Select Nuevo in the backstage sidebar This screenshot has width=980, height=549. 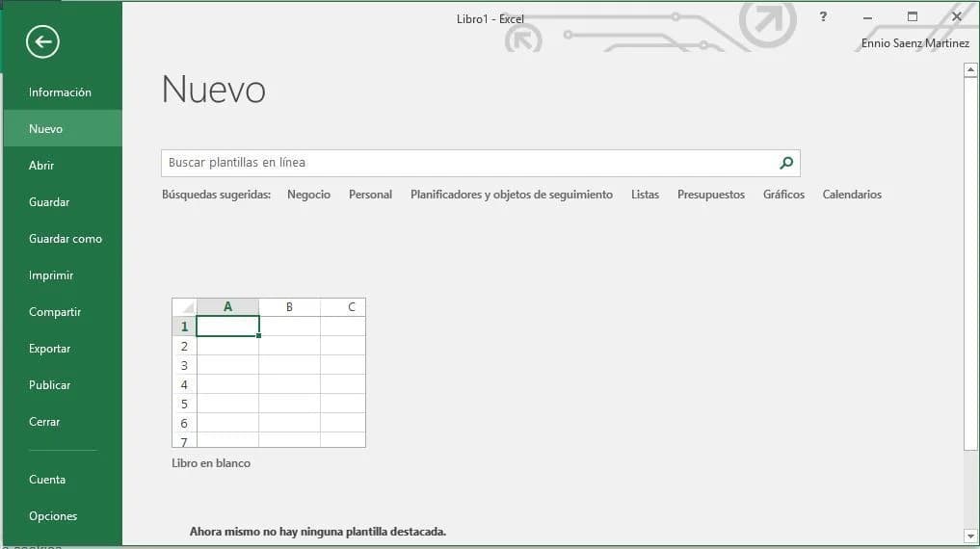tap(63, 129)
